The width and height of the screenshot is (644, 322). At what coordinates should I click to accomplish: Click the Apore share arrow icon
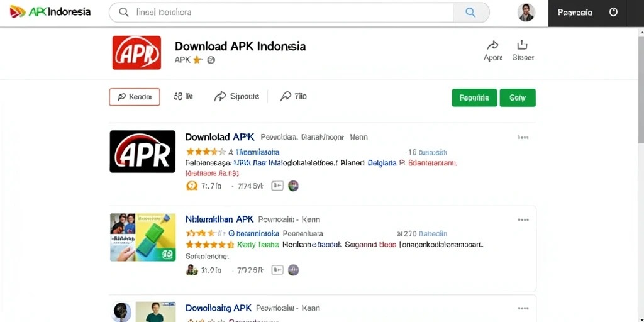point(492,45)
